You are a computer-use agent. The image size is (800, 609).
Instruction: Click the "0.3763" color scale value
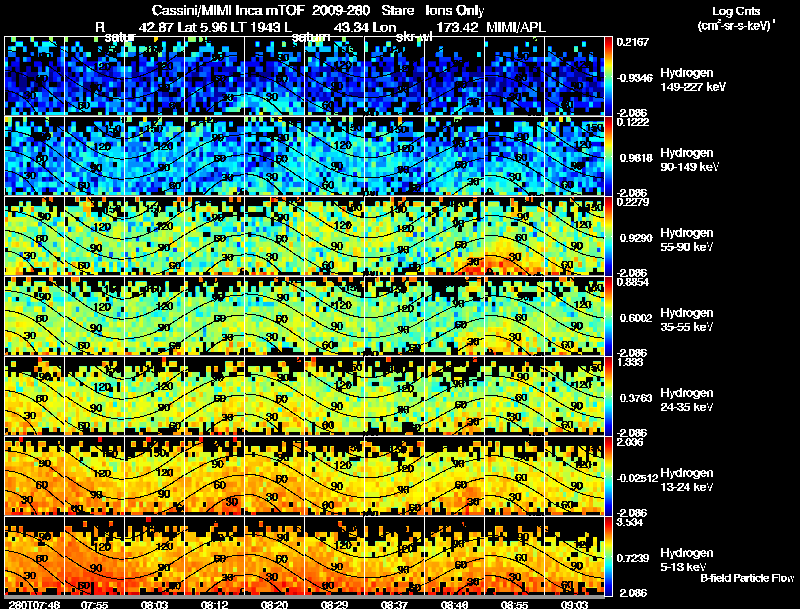(x=636, y=398)
